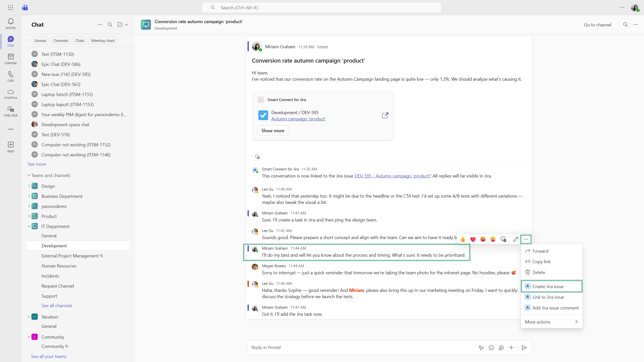Select Create Jira issue menu entry

tap(548, 286)
